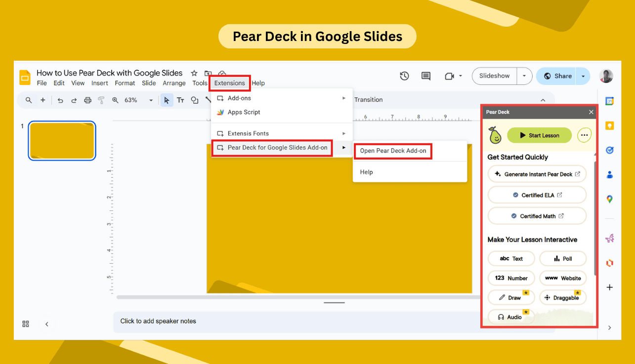Click the Start Lesson button
This screenshot has height=364, width=635.
pyautogui.click(x=539, y=135)
